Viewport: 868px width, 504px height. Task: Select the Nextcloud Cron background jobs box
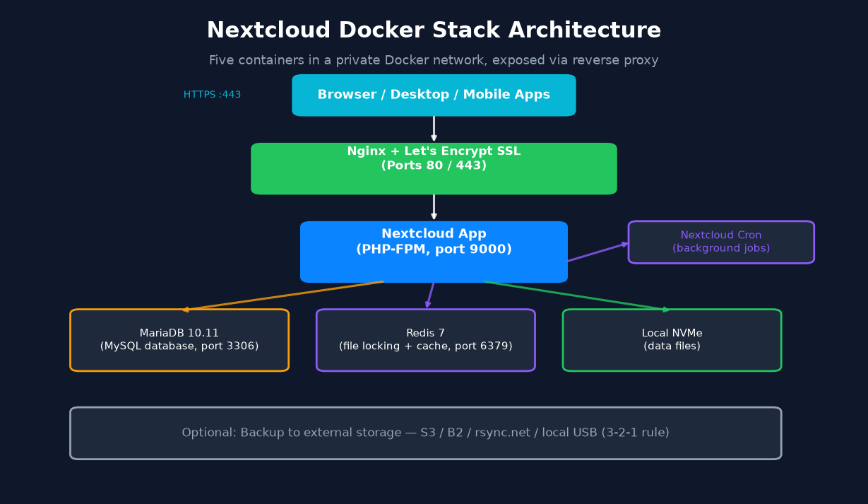tap(721, 242)
